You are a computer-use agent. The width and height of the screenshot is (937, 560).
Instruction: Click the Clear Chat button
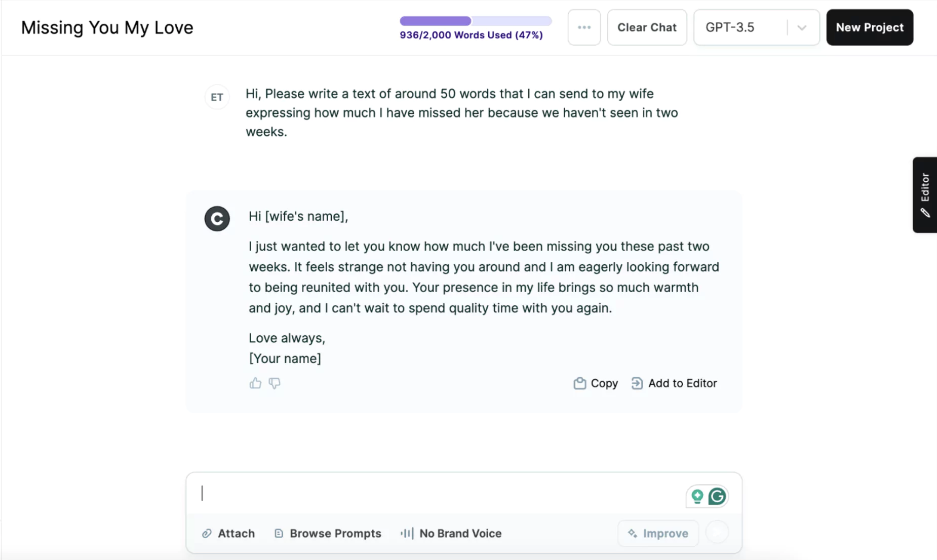[647, 27]
